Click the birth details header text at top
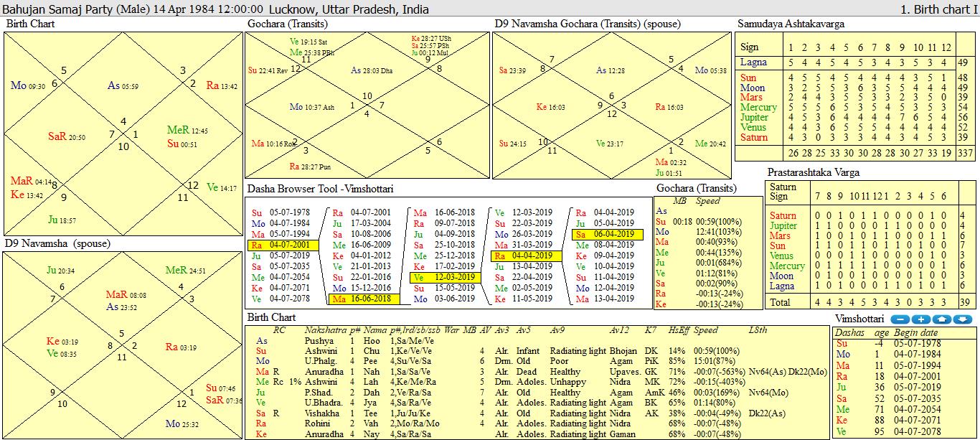Image resolution: width=980 pixels, height=440 pixels. 215,9
